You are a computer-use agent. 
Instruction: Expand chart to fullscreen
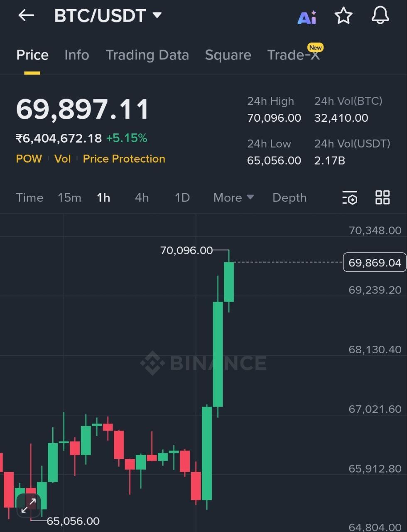29,506
